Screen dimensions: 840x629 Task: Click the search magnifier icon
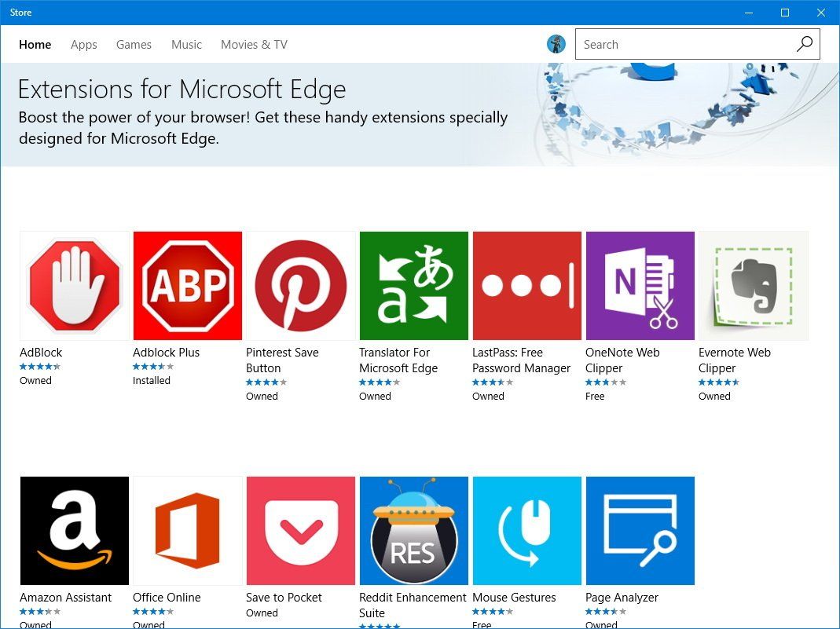click(804, 44)
